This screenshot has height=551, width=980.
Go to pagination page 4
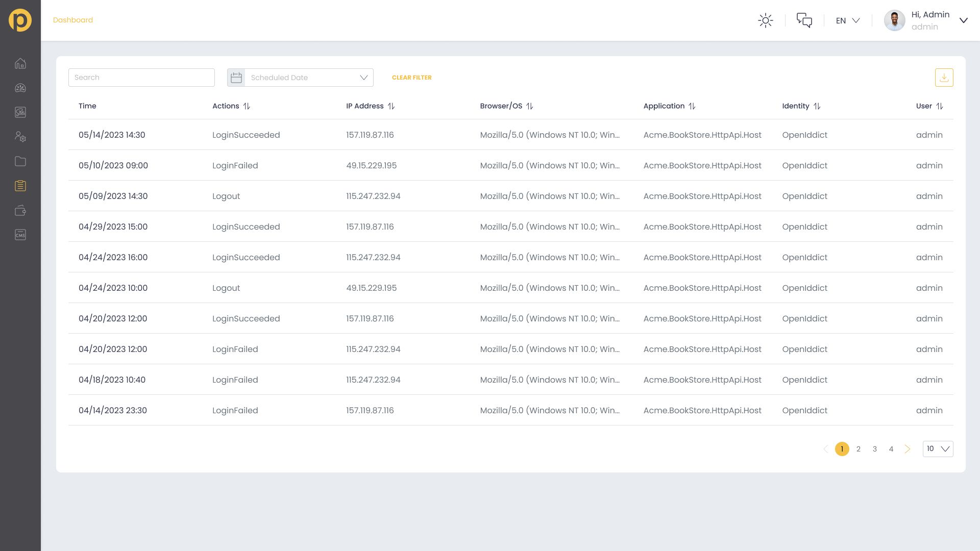pos(891,449)
